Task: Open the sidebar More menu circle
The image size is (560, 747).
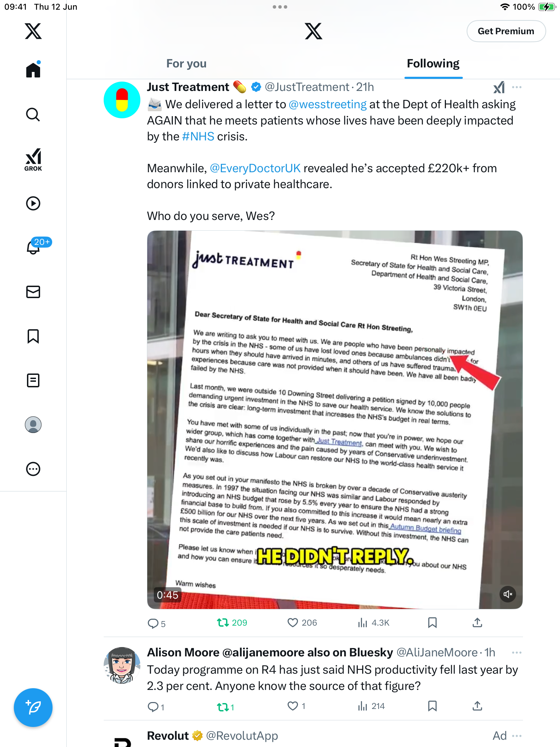Action: click(33, 469)
